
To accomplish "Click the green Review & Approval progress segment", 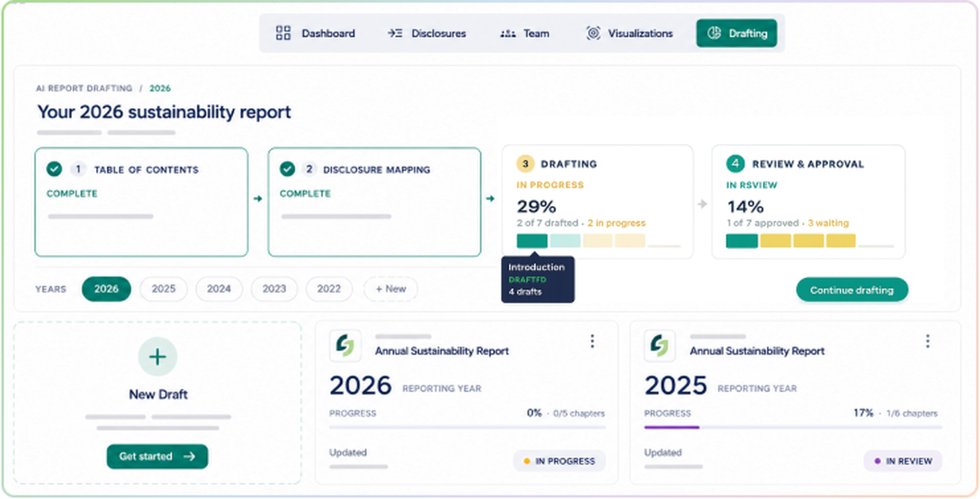I will click(x=742, y=241).
